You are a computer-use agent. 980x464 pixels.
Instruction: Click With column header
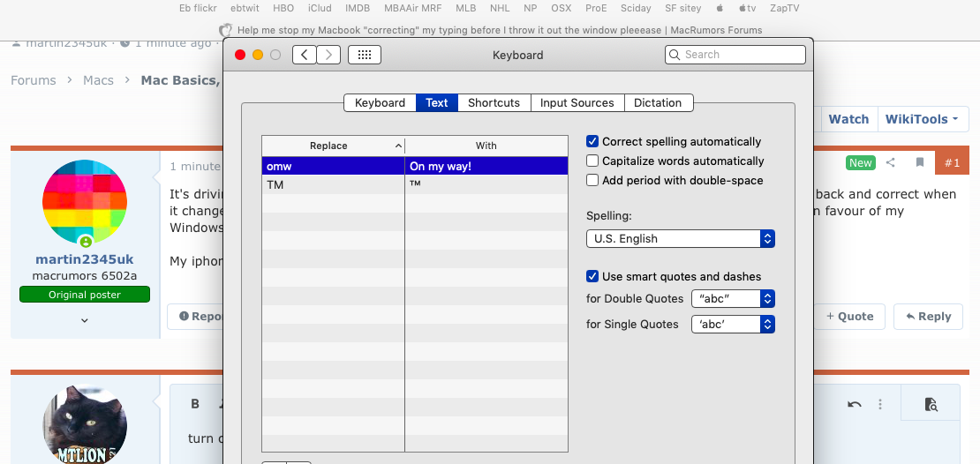pyautogui.click(x=486, y=146)
